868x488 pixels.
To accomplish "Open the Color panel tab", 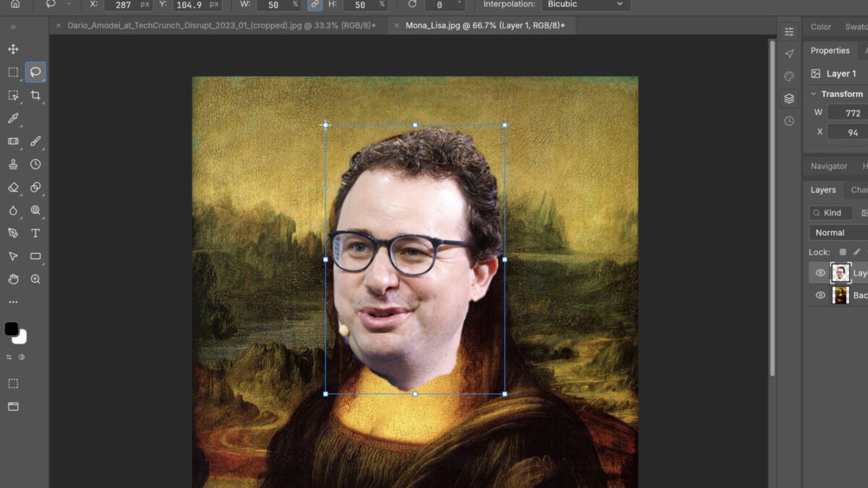I will [821, 27].
